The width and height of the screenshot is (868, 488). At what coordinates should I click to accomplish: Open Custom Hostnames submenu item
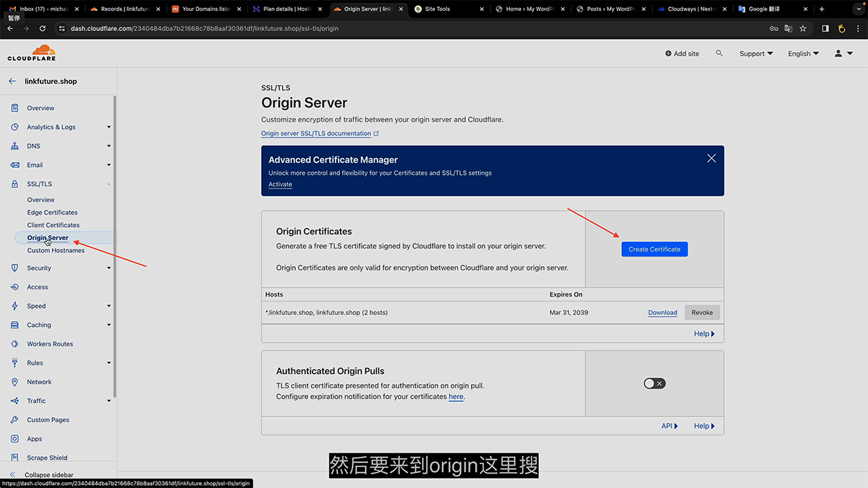[56, 251]
